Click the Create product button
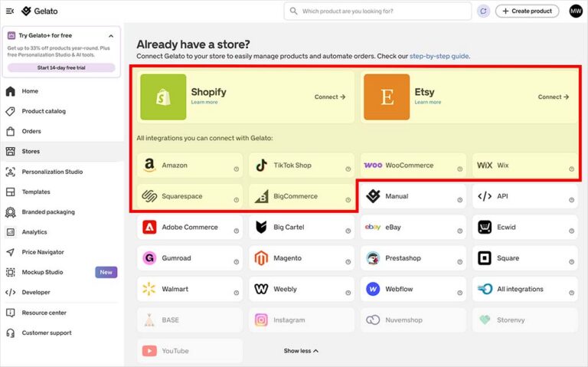 pos(527,11)
